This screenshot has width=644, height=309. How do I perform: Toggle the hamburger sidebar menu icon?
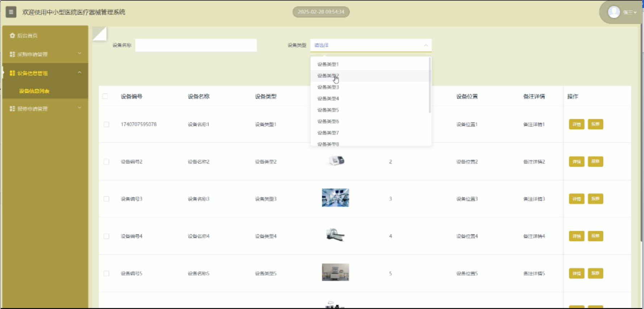(x=11, y=12)
